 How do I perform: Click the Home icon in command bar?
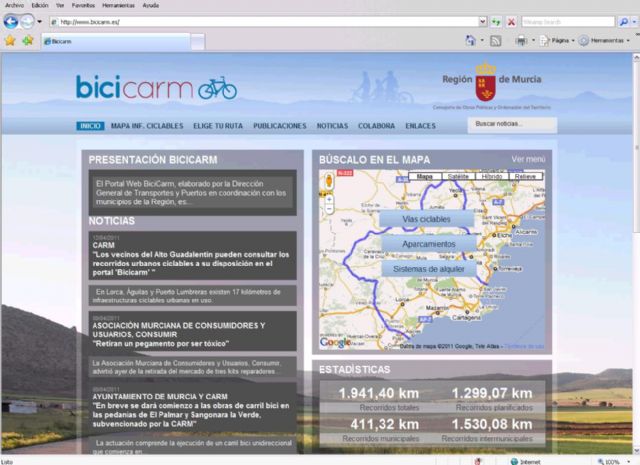click(470, 41)
